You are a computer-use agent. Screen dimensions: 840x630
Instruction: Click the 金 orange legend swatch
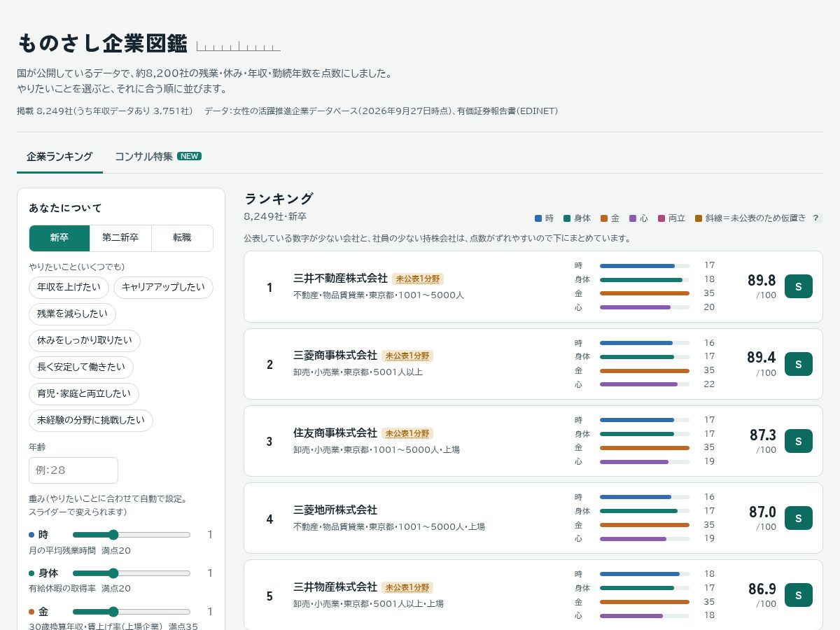[x=604, y=218]
